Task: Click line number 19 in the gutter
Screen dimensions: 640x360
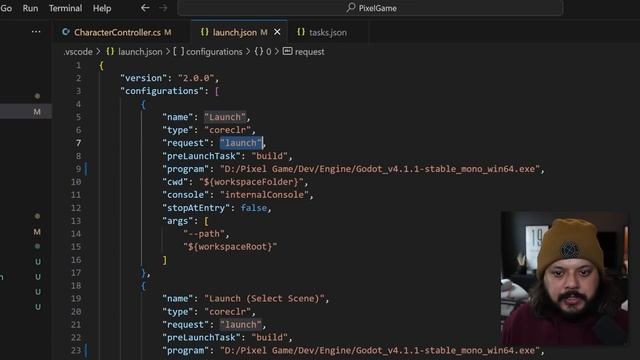Action: coord(76,298)
